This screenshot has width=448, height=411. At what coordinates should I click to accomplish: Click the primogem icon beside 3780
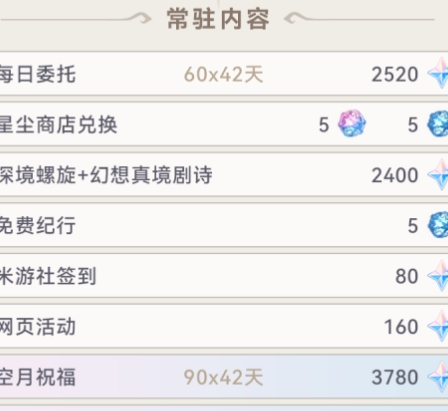tap(438, 377)
